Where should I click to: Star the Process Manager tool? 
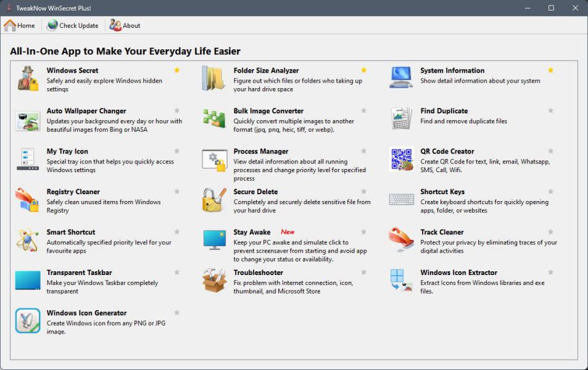(364, 151)
